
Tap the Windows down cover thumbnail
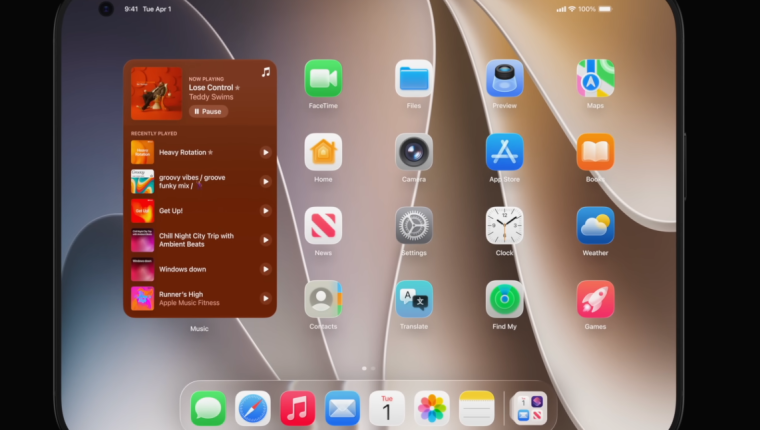tap(142, 269)
